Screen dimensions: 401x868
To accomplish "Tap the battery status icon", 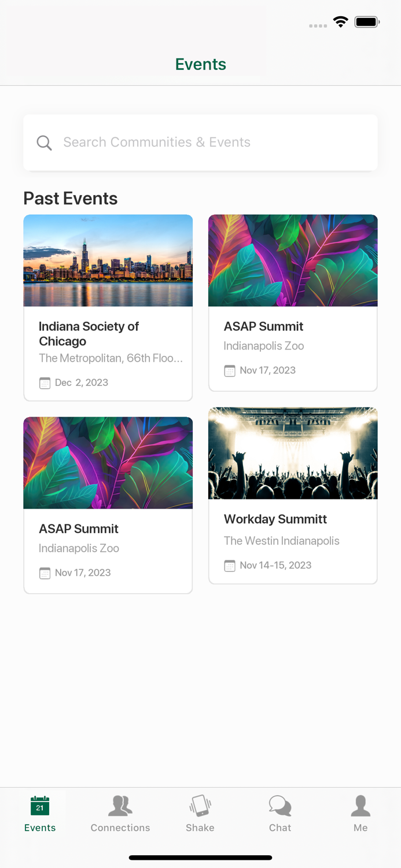I will pos(367,23).
